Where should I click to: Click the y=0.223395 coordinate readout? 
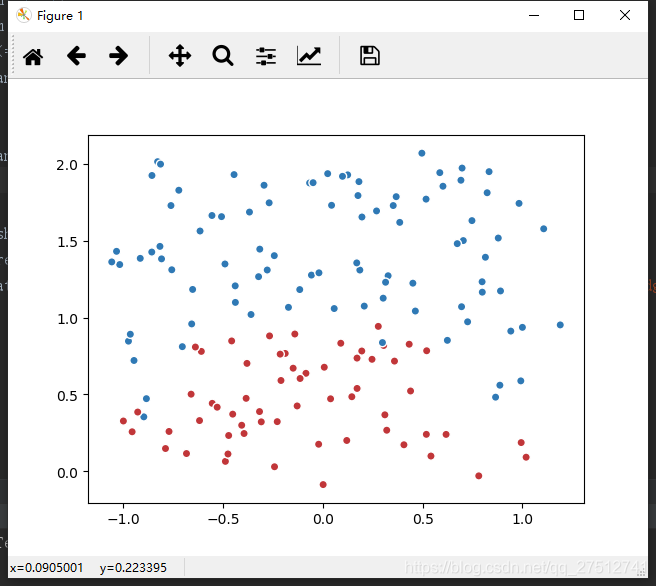point(133,568)
